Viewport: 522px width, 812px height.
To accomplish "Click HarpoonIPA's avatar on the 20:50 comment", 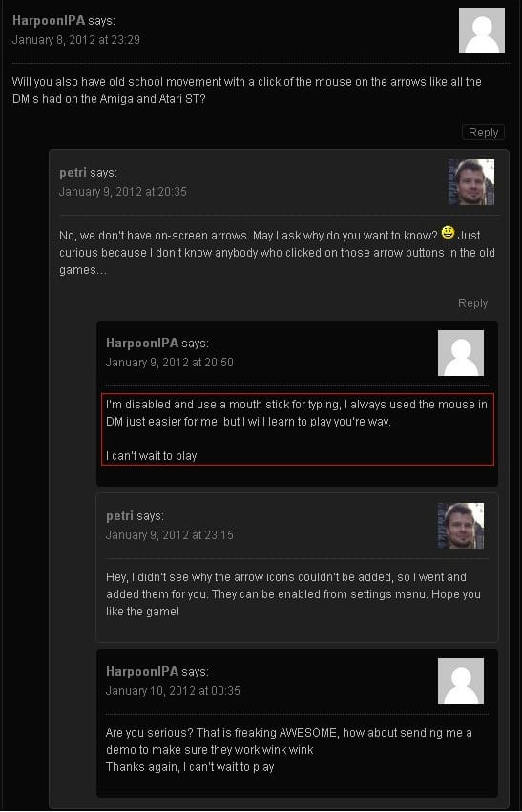I will [x=460, y=353].
